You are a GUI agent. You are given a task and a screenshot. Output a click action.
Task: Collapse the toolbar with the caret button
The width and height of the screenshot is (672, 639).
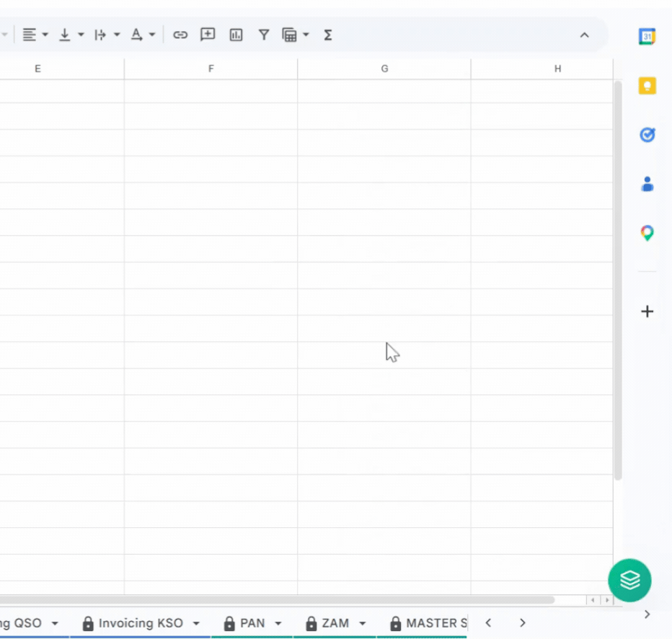pyautogui.click(x=584, y=35)
